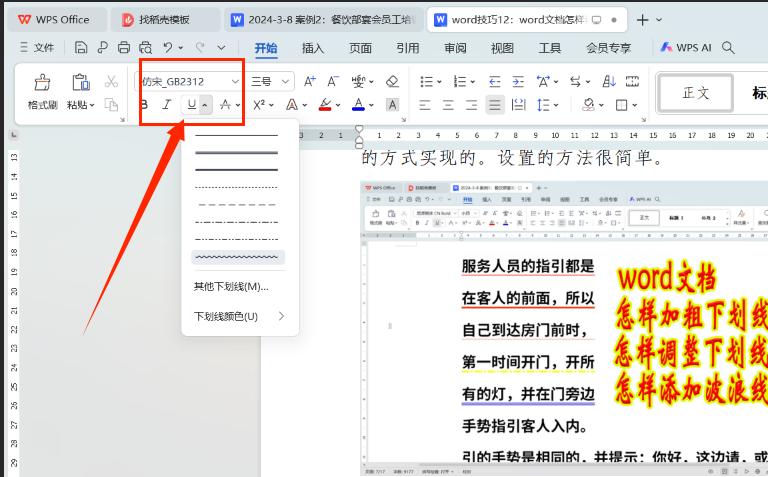Toggle justified paragraph alignment
Screen dimensions: 768x477
point(494,105)
